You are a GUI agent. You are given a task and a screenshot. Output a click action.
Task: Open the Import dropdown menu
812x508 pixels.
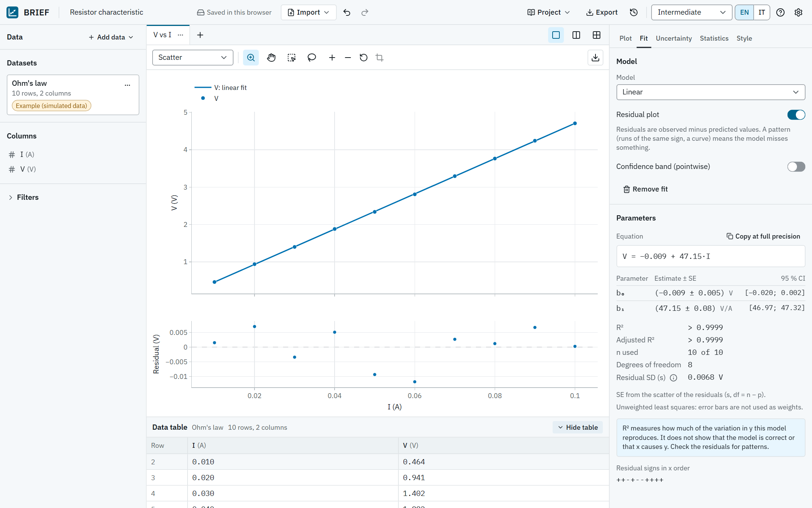(x=309, y=12)
